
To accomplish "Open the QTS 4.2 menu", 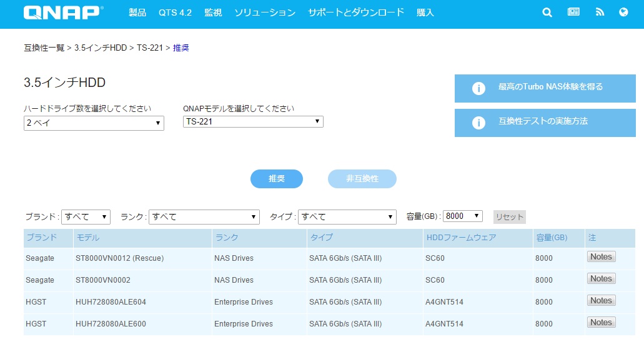I will pyautogui.click(x=175, y=13).
